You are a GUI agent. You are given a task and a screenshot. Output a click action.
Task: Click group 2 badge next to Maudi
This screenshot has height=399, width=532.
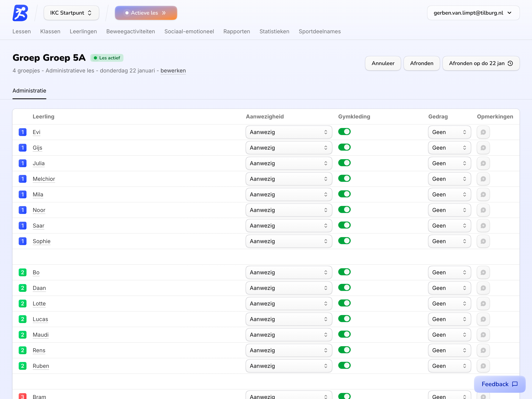[x=23, y=335]
